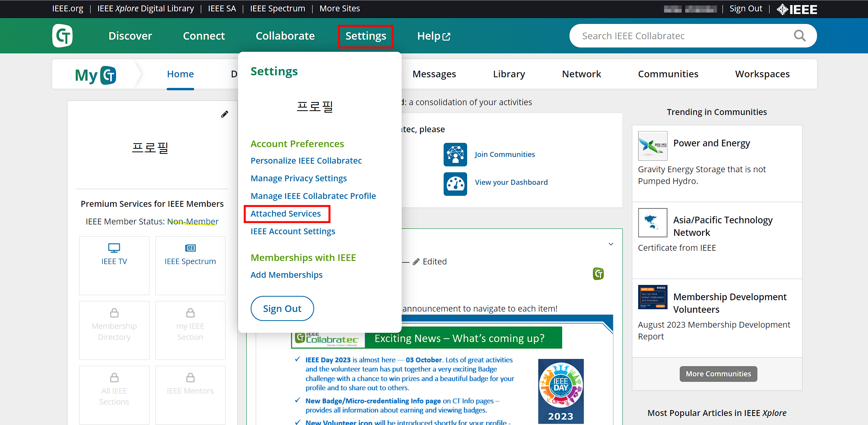Screen dimensions: 868x425
Task: Click the Sign Out button in Settings panel
Action: tap(282, 308)
